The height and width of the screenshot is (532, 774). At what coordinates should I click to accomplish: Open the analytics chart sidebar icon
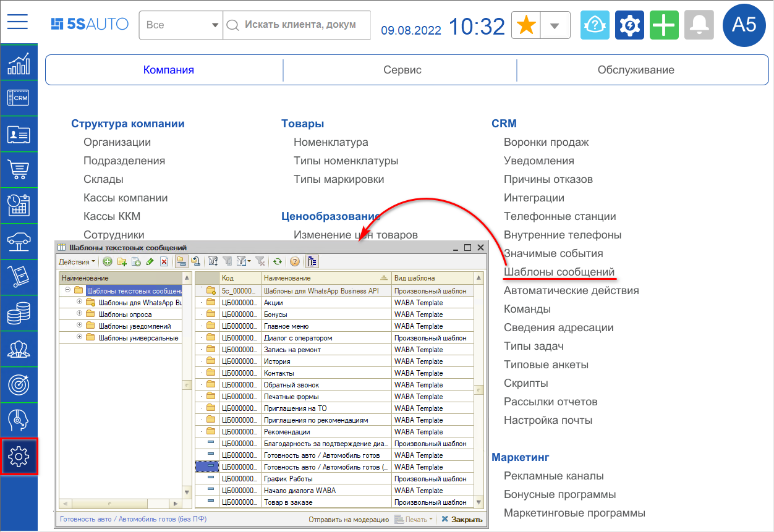[19, 63]
